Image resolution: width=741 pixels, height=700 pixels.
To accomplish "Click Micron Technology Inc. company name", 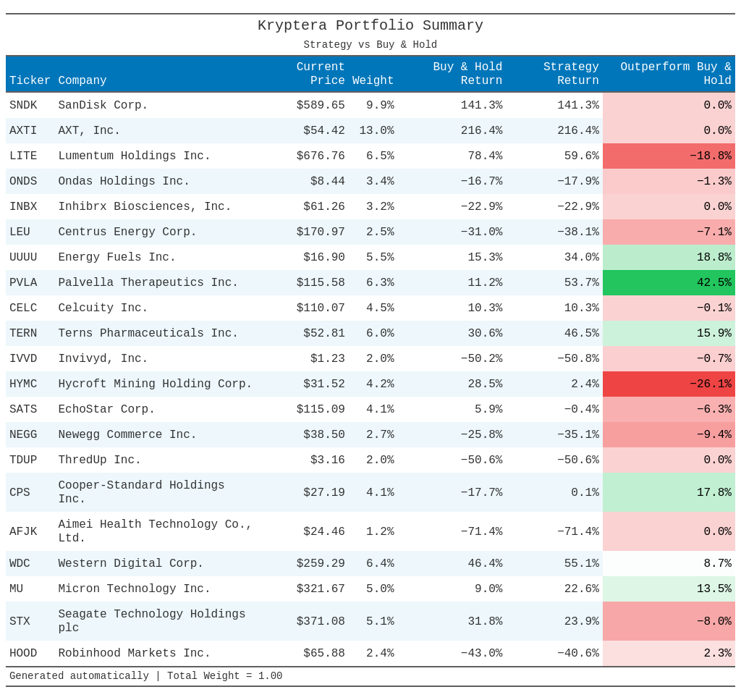I will 134,589.
